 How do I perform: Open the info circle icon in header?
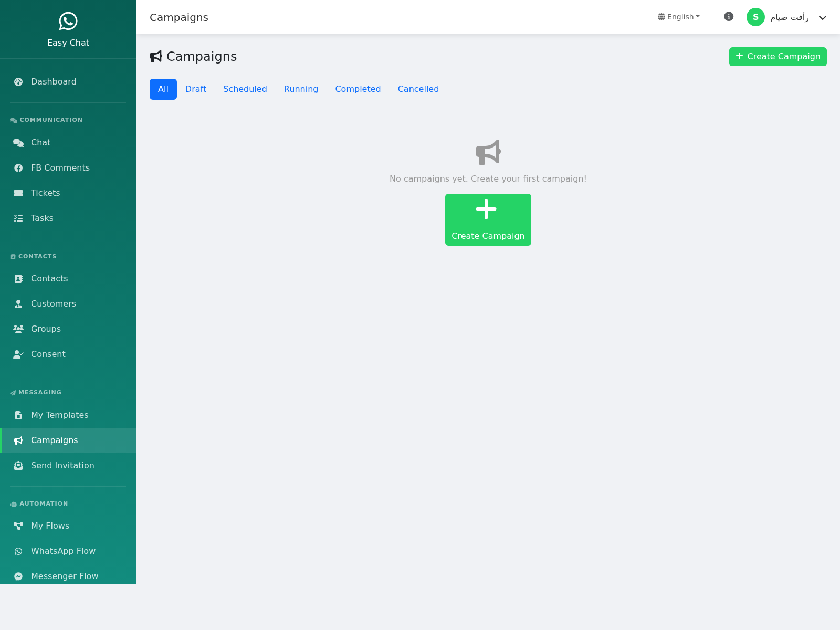[729, 17]
